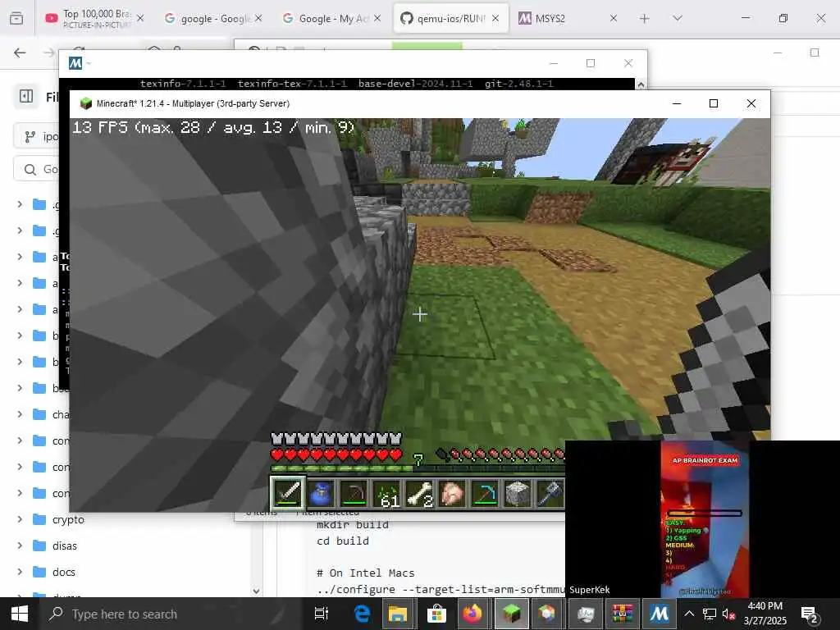The image size is (840, 630).
Task: Expand the cha folder chevron
Action: [x=20, y=414]
